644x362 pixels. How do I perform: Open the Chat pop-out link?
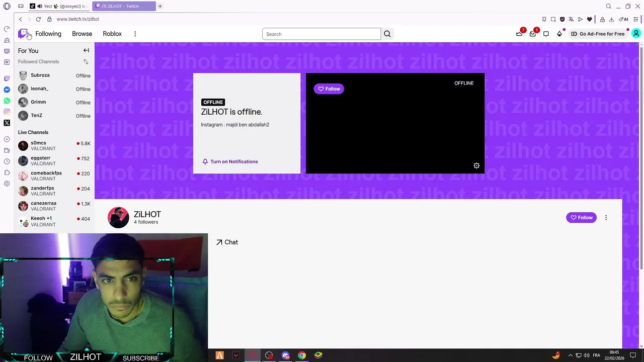(x=227, y=242)
